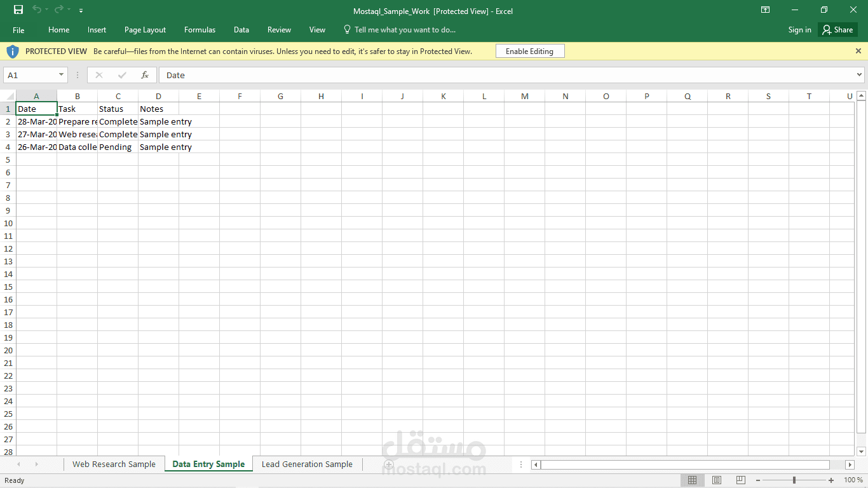Click Tell me what you want to do box

(x=400, y=30)
